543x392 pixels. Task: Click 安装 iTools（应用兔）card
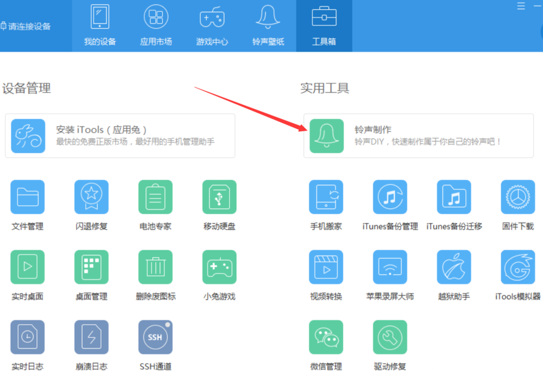[x=119, y=135]
